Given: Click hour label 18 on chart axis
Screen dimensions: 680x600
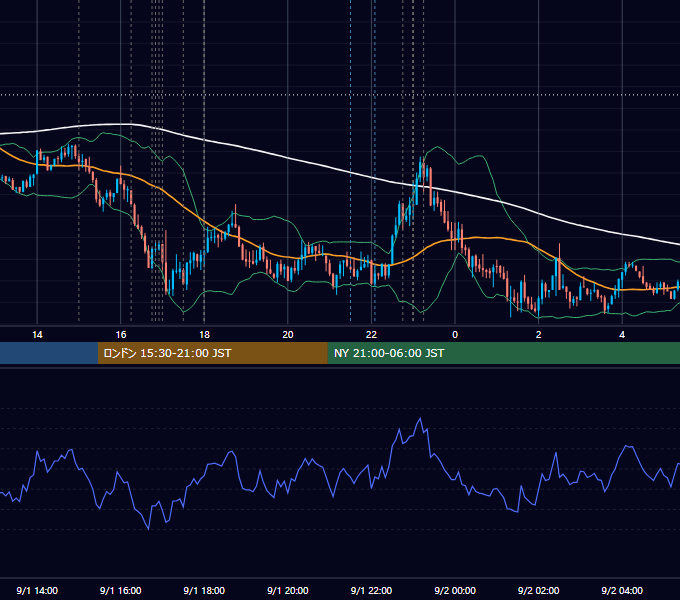Looking at the screenshot, I should (x=204, y=335).
